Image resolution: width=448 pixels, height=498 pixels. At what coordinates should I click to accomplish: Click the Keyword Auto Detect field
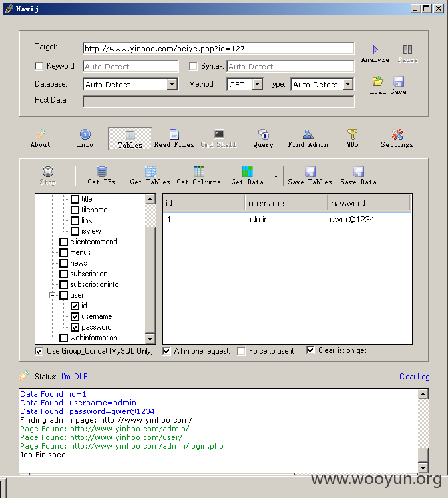click(130, 67)
